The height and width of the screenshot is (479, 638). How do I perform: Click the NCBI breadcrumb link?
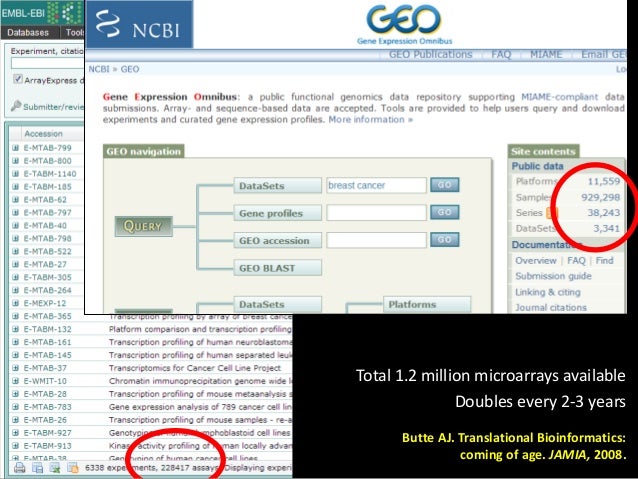tap(99, 69)
